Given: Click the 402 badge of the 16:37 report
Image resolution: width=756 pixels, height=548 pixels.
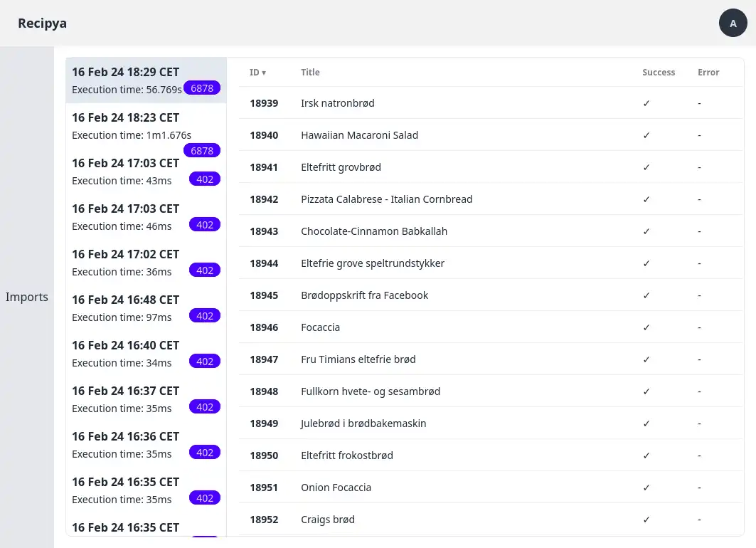Looking at the screenshot, I should click(x=205, y=407).
